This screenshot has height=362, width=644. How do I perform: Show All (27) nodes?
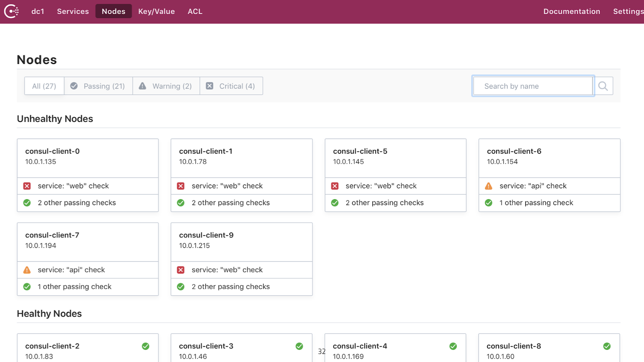44,86
